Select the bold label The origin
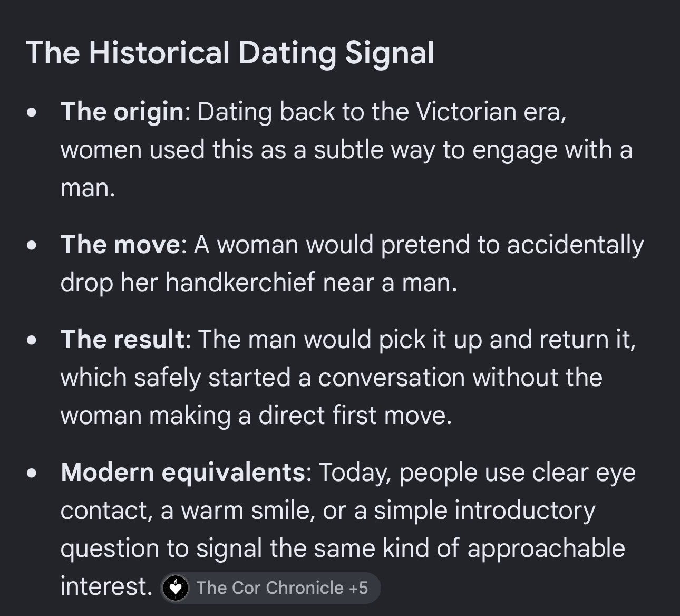The height and width of the screenshot is (616, 680). click(122, 112)
